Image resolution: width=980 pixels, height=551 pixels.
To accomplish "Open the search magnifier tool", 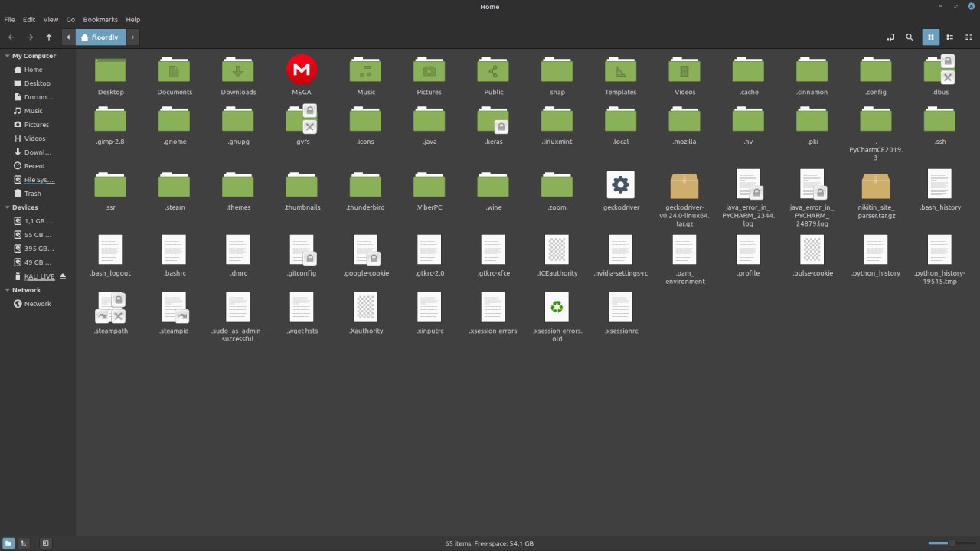I will click(910, 37).
